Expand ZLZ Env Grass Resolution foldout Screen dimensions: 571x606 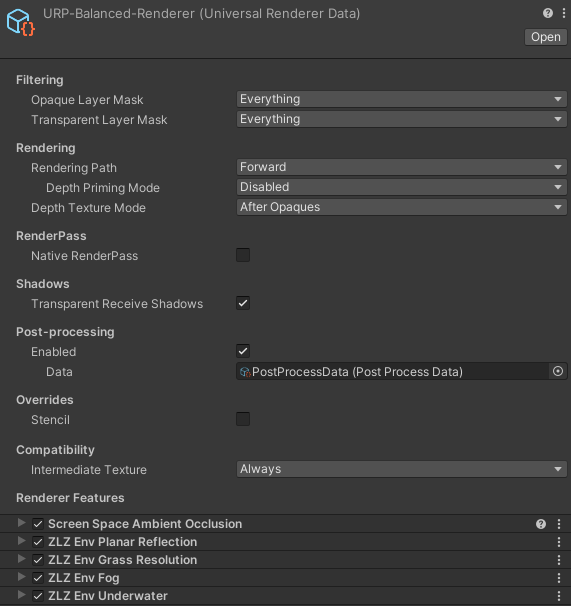pos(22,559)
